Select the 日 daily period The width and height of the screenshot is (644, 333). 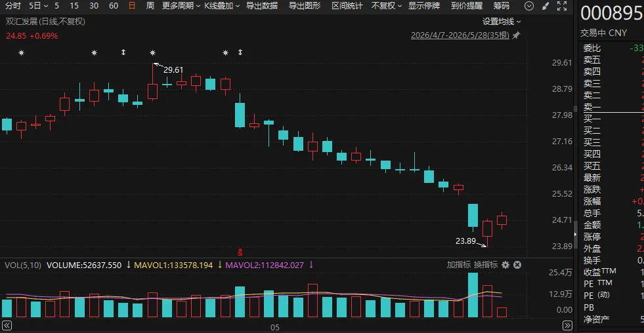(x=132, y=6)
